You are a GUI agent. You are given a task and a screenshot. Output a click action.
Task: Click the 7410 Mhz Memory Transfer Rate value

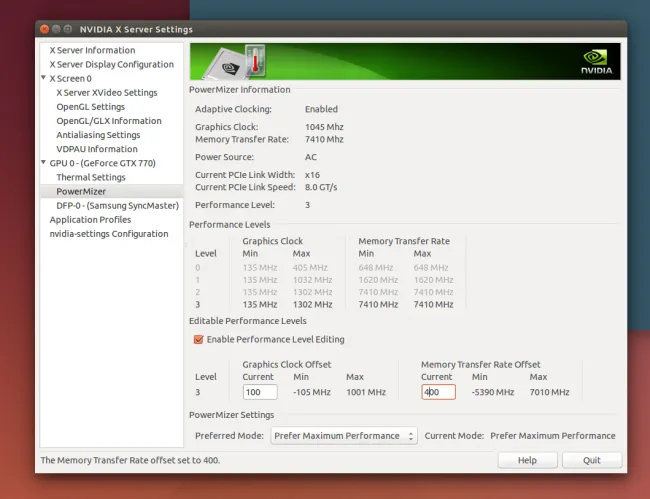[x=324, y=139]
